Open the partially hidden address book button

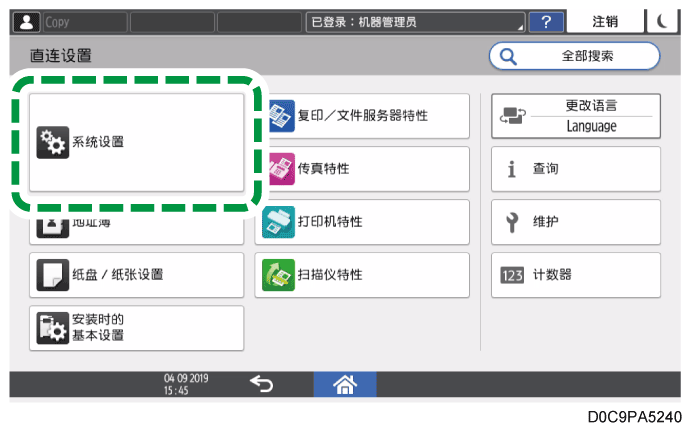point(136,230)
